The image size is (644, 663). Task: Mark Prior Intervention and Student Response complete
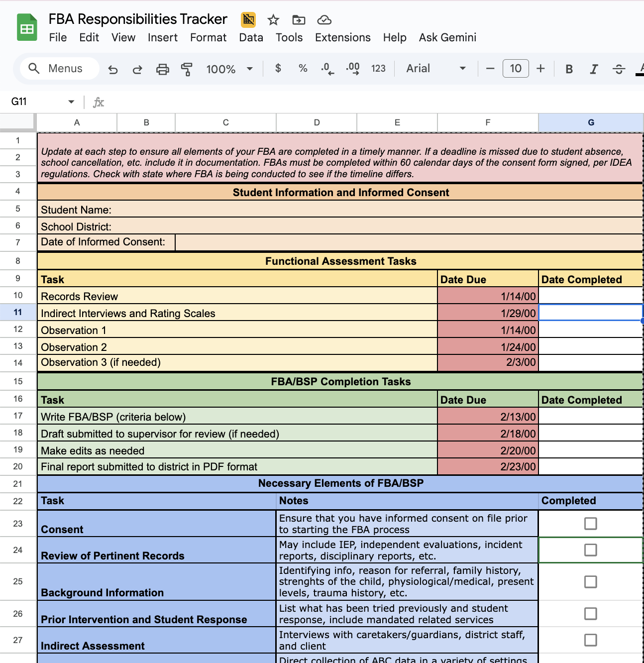590,614
